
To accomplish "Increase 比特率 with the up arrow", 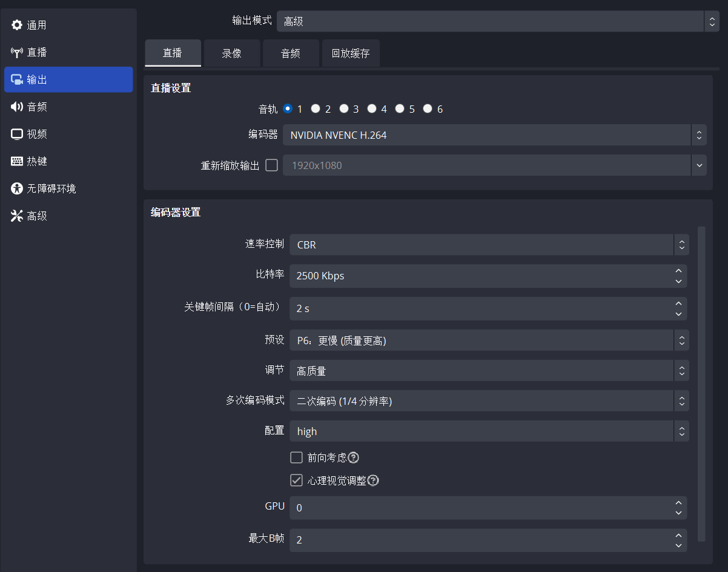I will 678,270.
